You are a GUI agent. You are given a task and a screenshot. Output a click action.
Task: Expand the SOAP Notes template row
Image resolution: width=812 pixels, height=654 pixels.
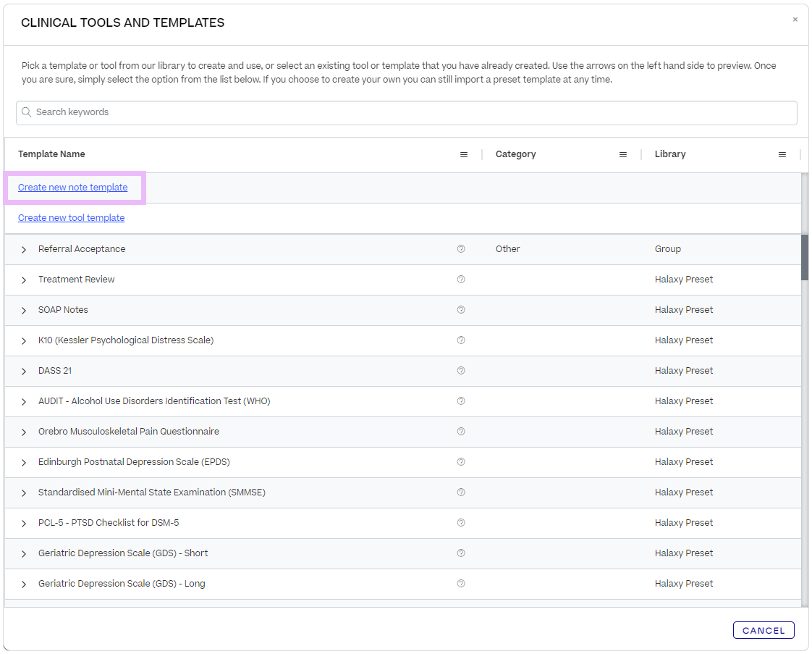pyautogui.click(x=24, y=309)
